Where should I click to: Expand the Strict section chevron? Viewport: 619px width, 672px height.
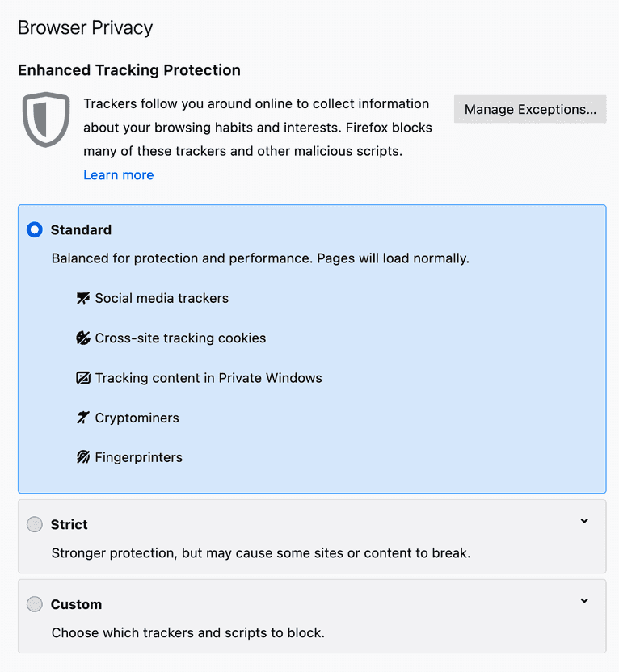coord(584,521)
